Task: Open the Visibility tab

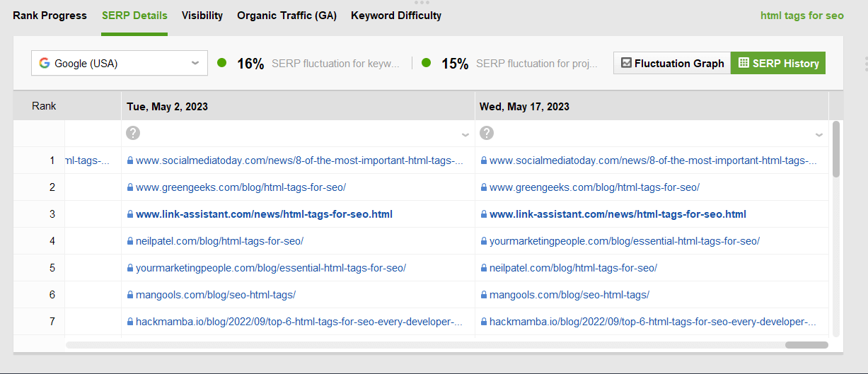Action: pos(202,16)
